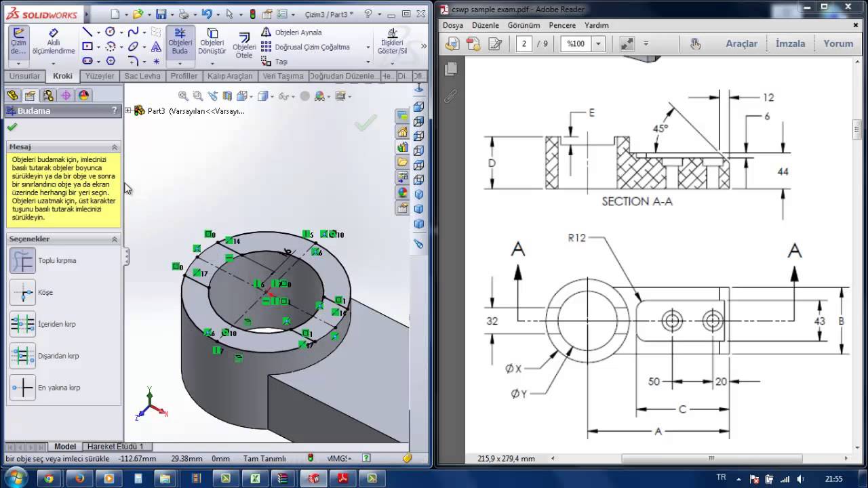Viewport: 868px width, 488px height.
Task: Select the Ellipse sketch tool
Action: click(133, 46)
